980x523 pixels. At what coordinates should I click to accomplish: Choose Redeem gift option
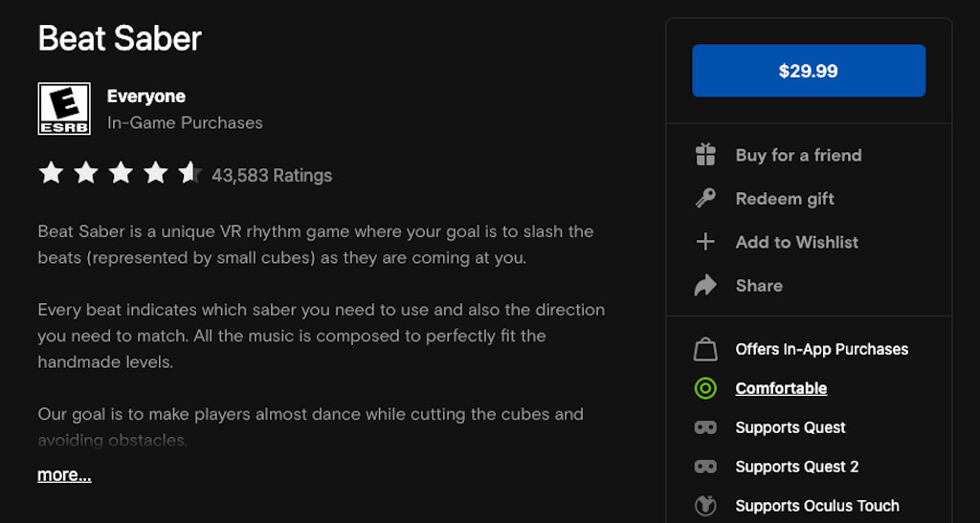(x=785, y=199)
